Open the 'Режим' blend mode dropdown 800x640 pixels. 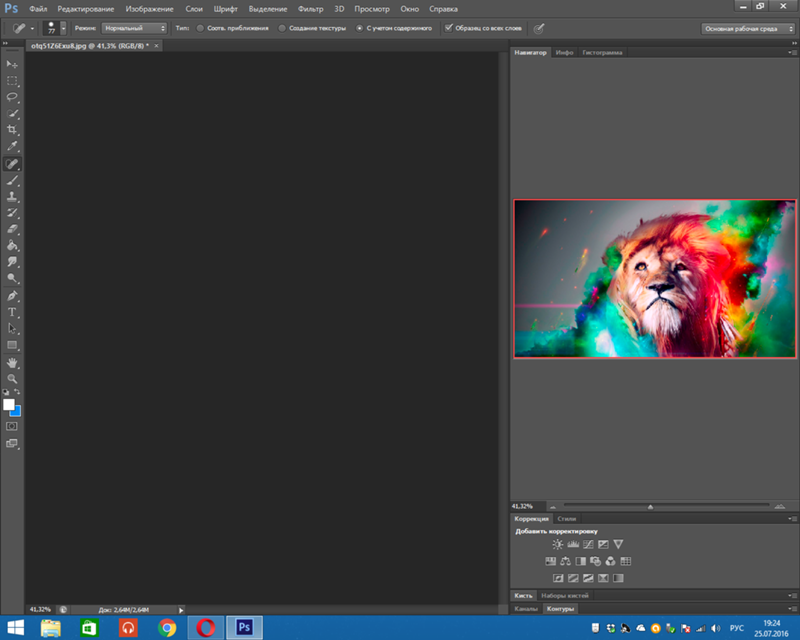click(134, 28)
